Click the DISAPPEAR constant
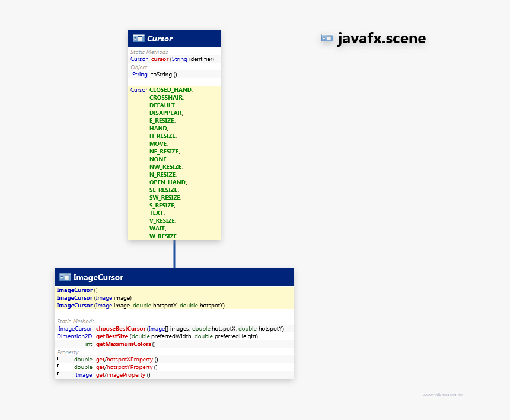 coord(166,113)
